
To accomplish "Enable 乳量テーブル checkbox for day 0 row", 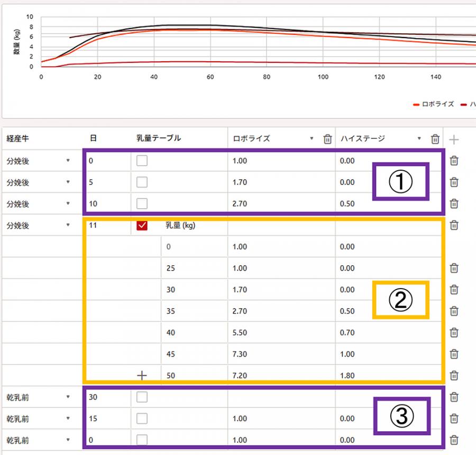I will (x=142, y=161).
